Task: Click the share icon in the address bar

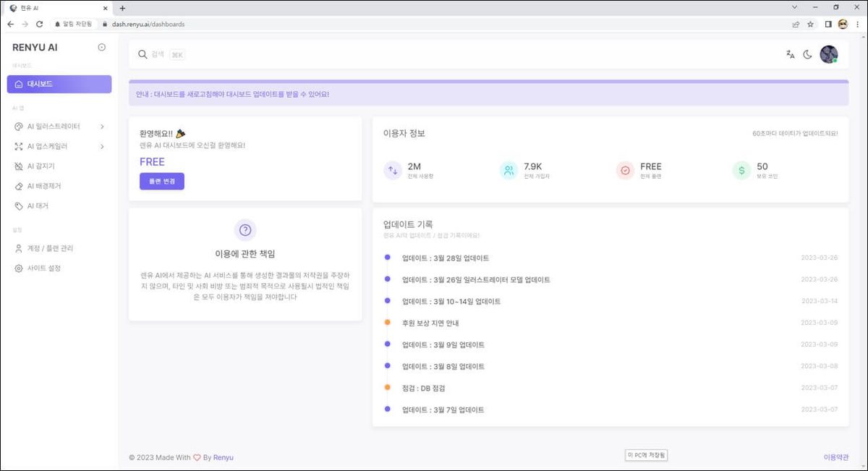Action: pos(796,24)
